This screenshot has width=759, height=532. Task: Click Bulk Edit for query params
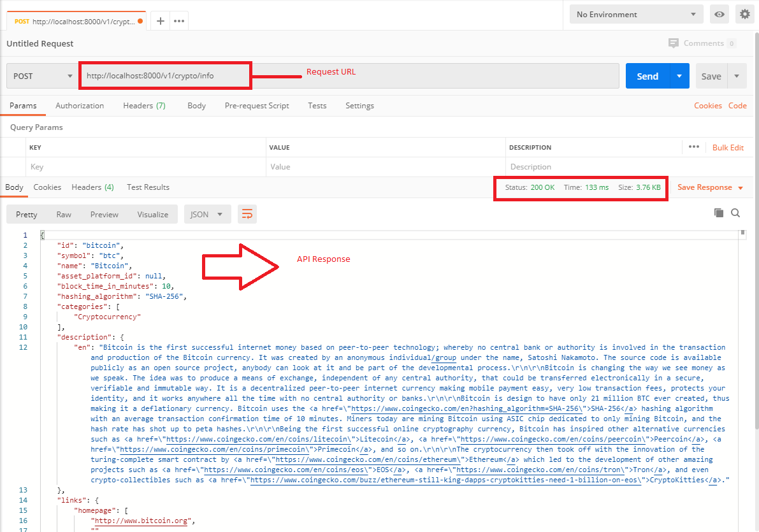point(728,148)
